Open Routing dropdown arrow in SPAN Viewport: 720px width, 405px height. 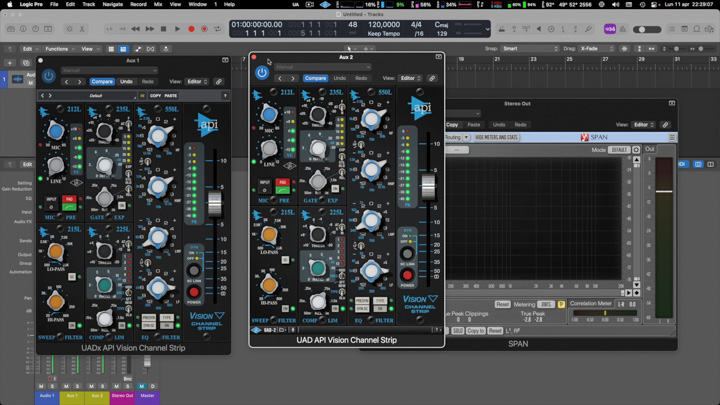[466, 137]
